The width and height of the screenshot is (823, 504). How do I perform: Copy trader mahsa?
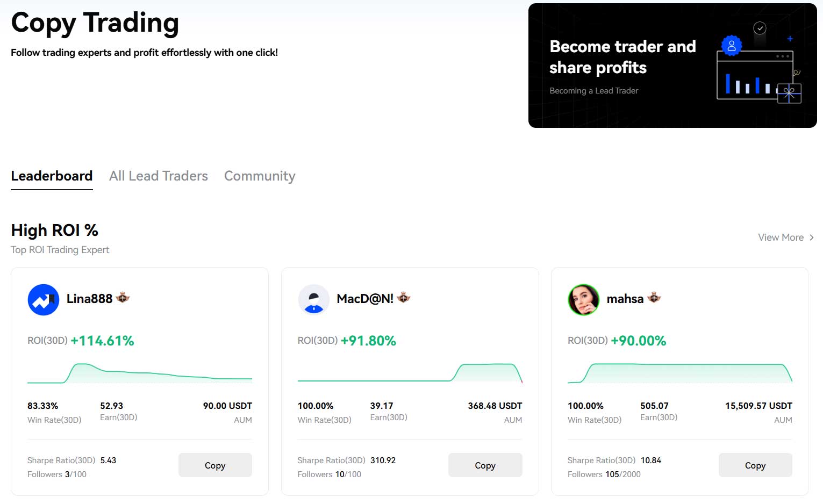coord(755,465)
